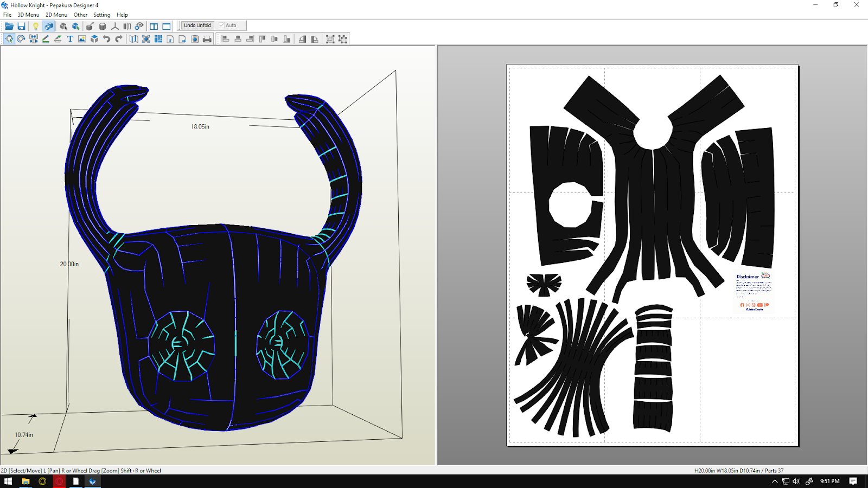Click the page number sheet icon
Viewport: 868px width, 488px height.
pos(170,39)
